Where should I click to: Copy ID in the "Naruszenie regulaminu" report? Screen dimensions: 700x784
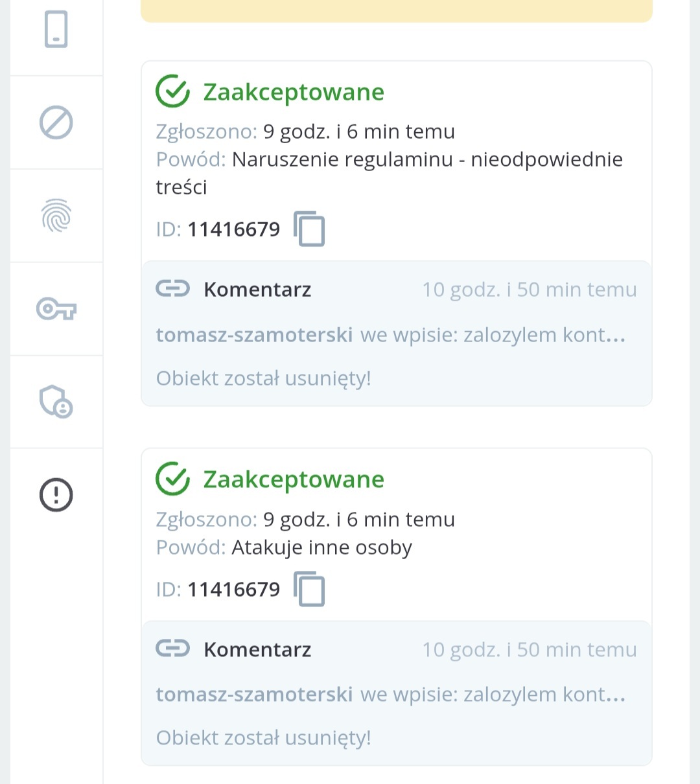[309, 229]
